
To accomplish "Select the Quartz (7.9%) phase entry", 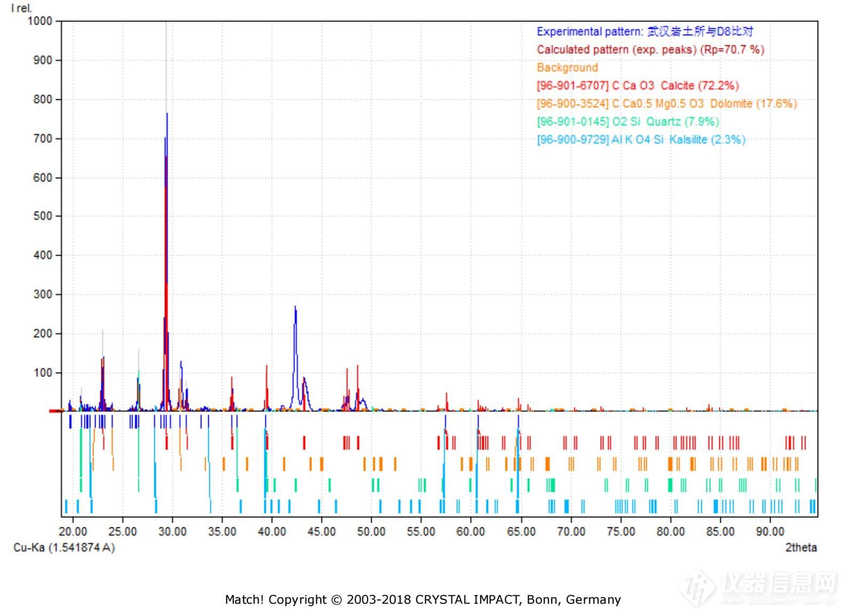I will 628,122.
